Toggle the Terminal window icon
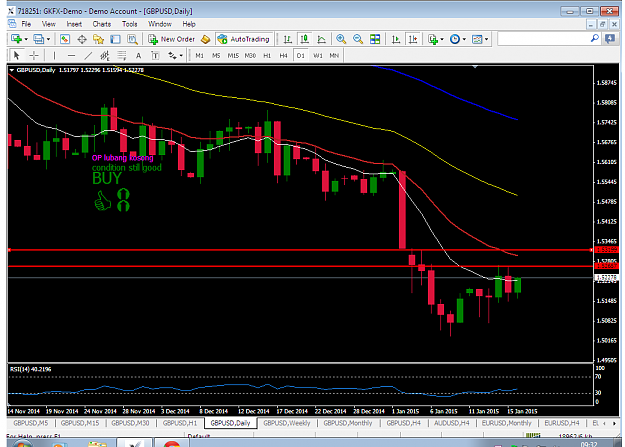Screen dimensions: 625x447 [x=115, y=39]
